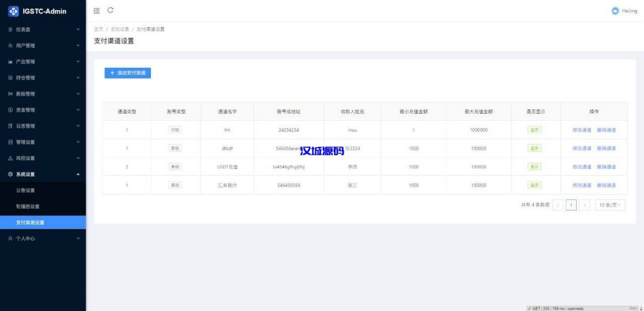Click the user icon beside 用户管理

(10, 45)
